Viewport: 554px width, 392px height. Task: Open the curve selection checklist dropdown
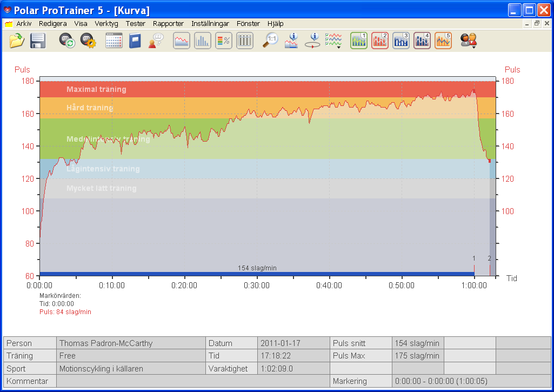tap(333, 41)
